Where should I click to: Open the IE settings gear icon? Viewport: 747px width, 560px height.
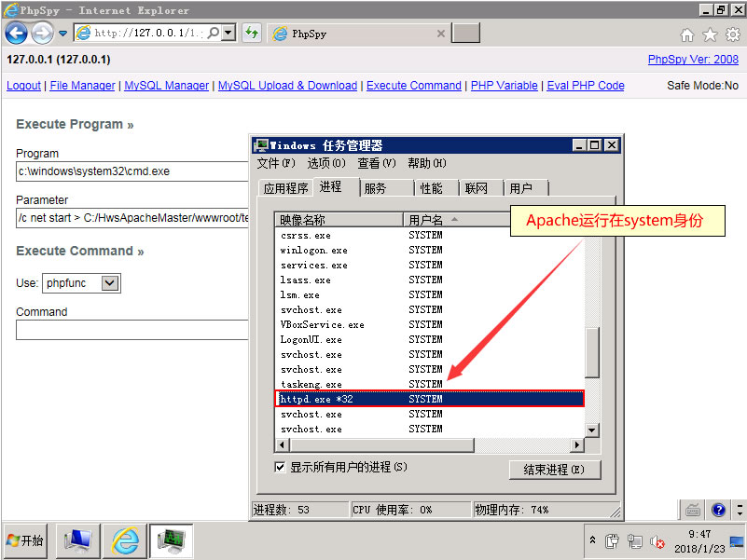coord(732,34)
